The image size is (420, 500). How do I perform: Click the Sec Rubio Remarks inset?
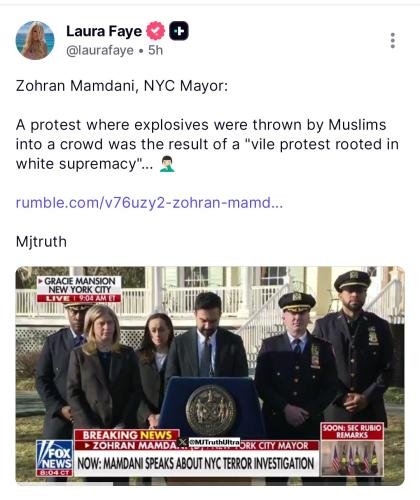point(352,449)
